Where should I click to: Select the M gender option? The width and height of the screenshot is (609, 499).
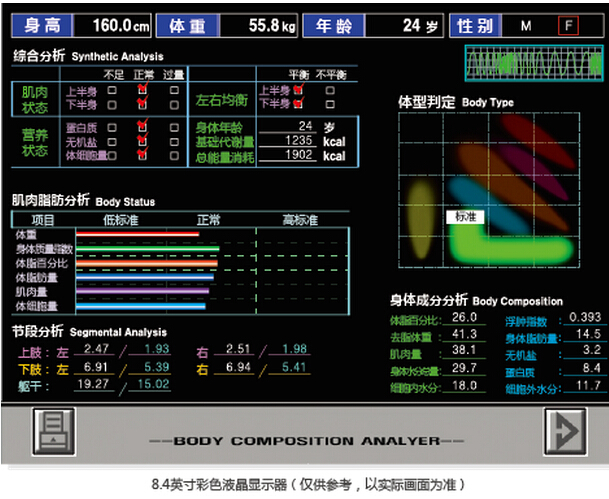coord(525,25)
